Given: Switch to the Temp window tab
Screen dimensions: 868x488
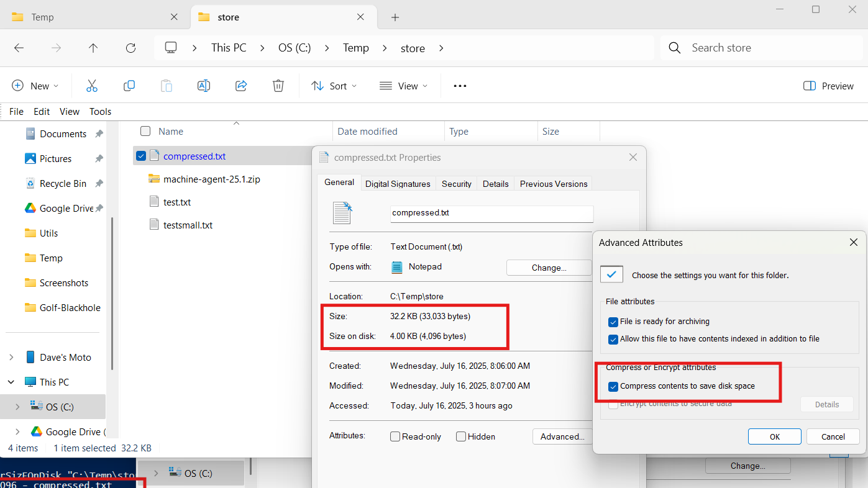Looking at the screenshot, I should point(95,17).
